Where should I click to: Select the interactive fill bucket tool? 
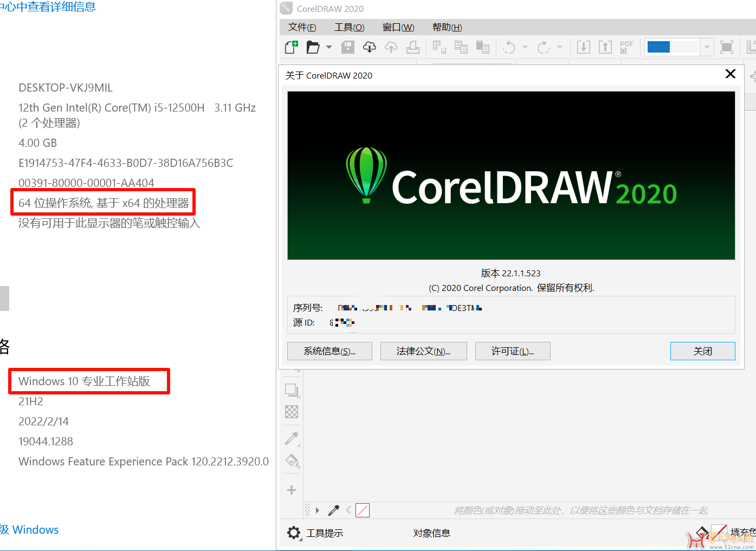click(292, 461)
